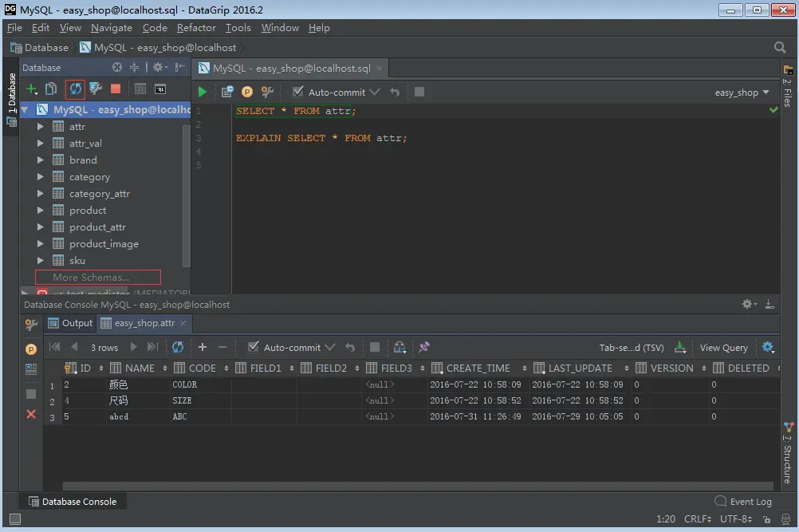Open datasource properties wrench icon
Viewport: 799px width, 532px height.
click(95, 89)
